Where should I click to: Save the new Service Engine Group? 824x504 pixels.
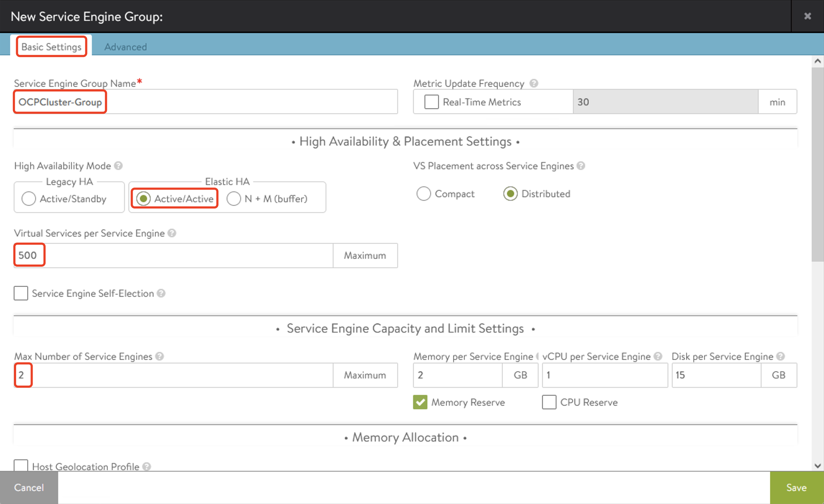pyautogui.click(x=796, y=488)
